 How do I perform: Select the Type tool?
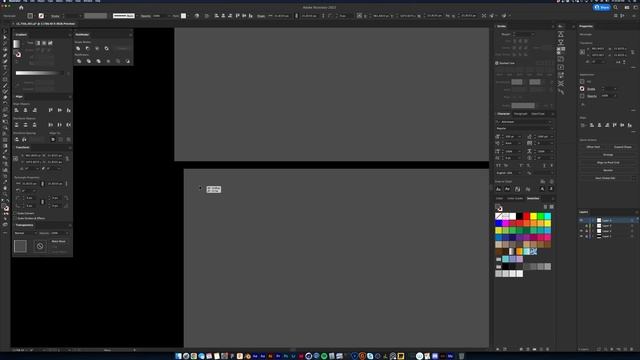pyautogui.click(x=5, y=67)
